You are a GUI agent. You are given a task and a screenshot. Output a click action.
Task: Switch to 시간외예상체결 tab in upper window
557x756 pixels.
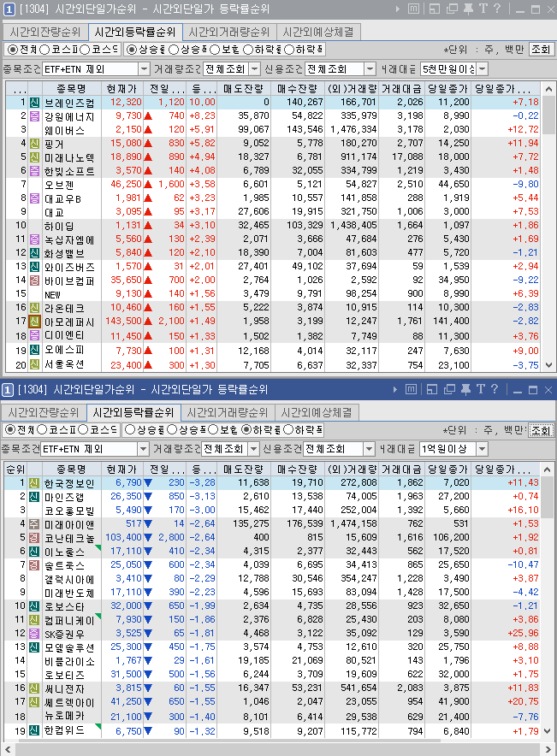click(318, 32)
